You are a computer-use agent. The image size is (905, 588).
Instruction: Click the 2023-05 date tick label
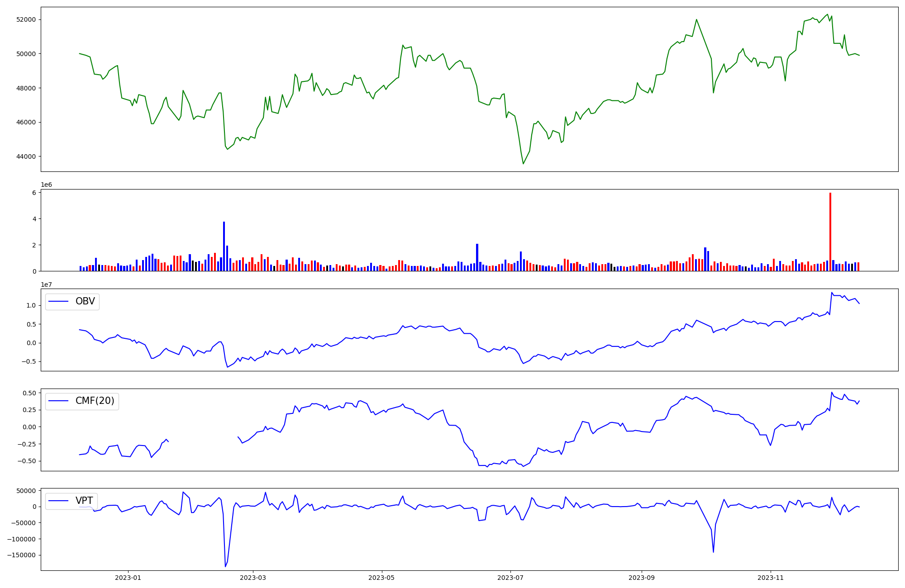382,578
